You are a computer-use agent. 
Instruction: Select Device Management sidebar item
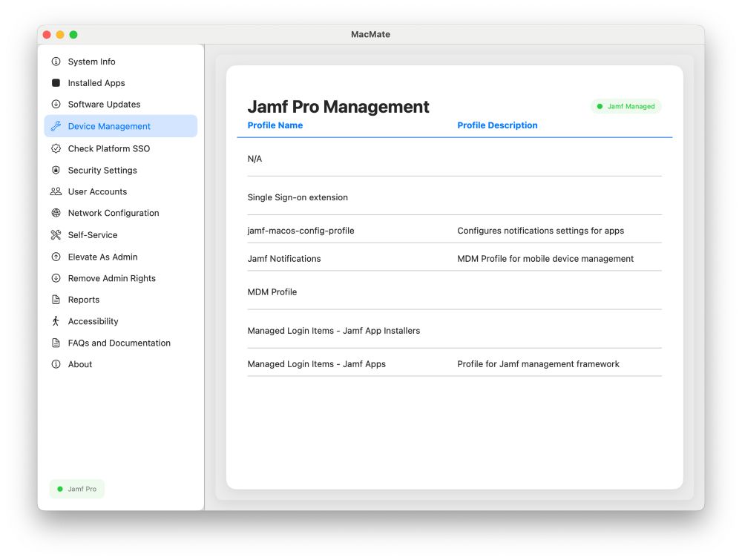tap(121, 126)
